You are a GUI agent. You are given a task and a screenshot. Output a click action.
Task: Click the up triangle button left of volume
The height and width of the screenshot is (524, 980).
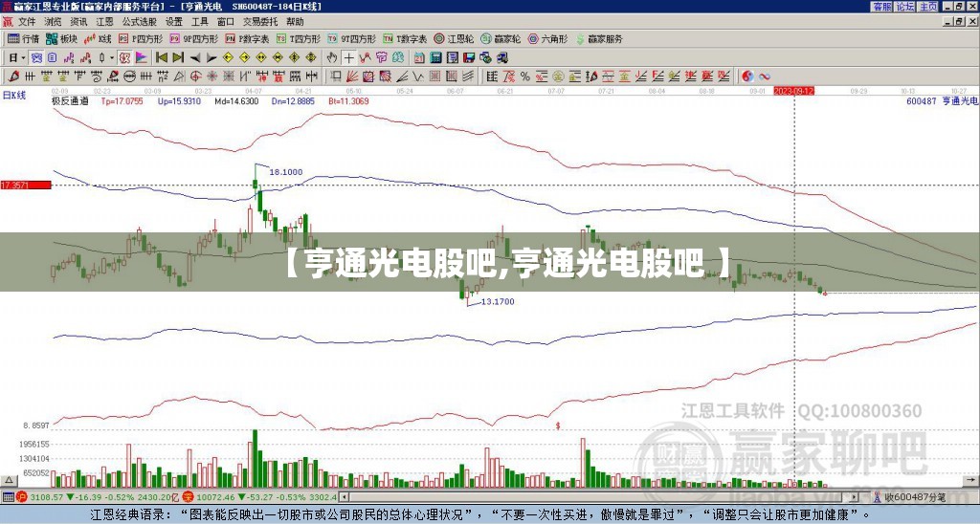click(9, 480)
